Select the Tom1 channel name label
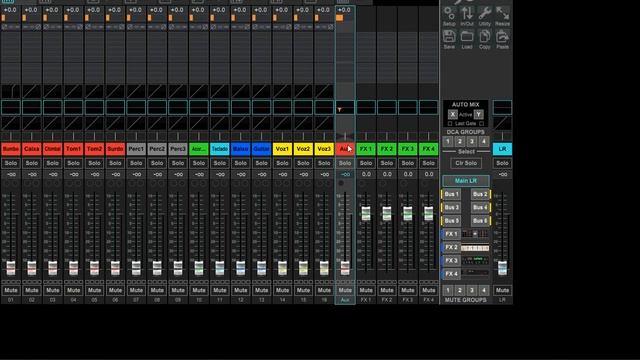This screenshot has height=360, width=640. coord(73,149)
